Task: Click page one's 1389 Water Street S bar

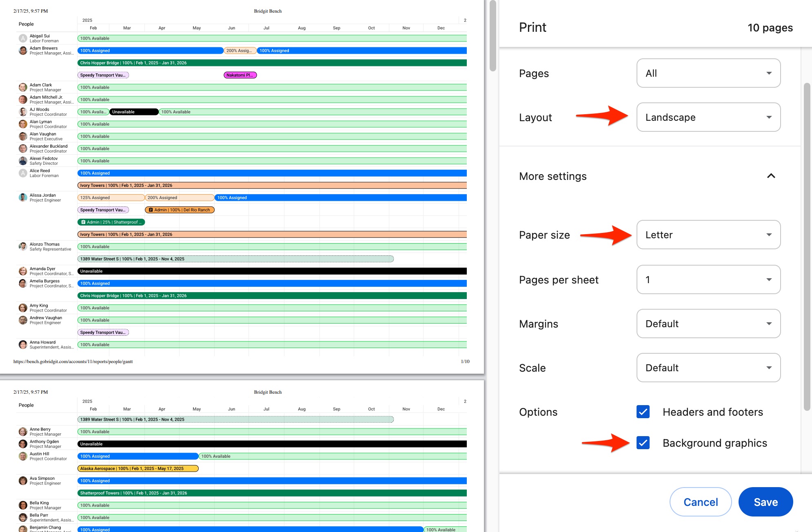Action: point(235,259)
